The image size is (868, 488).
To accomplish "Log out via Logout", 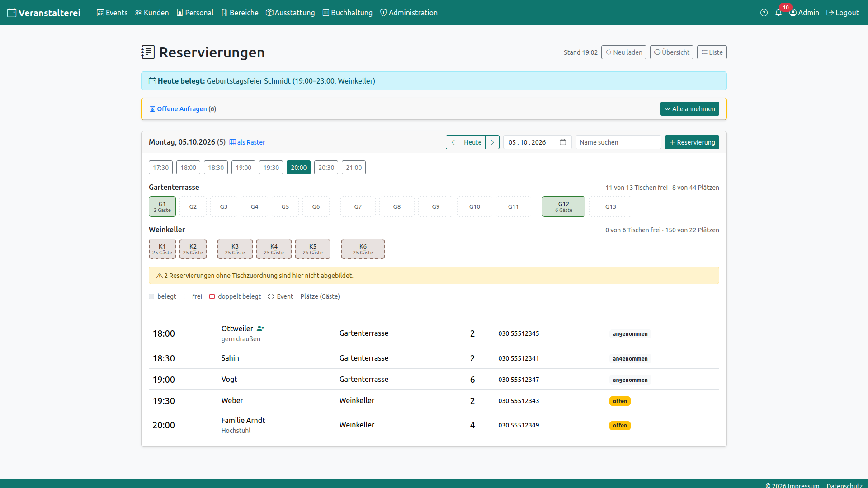I will [843, 13].
